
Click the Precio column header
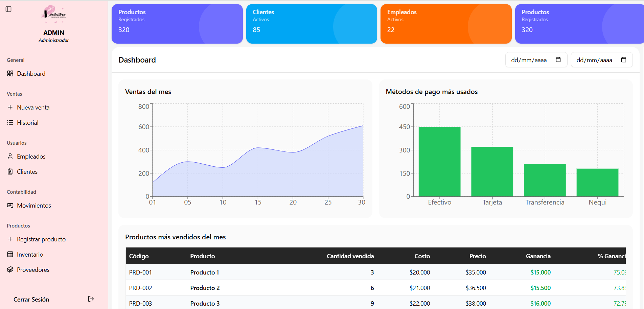click(x=478, y=256)
